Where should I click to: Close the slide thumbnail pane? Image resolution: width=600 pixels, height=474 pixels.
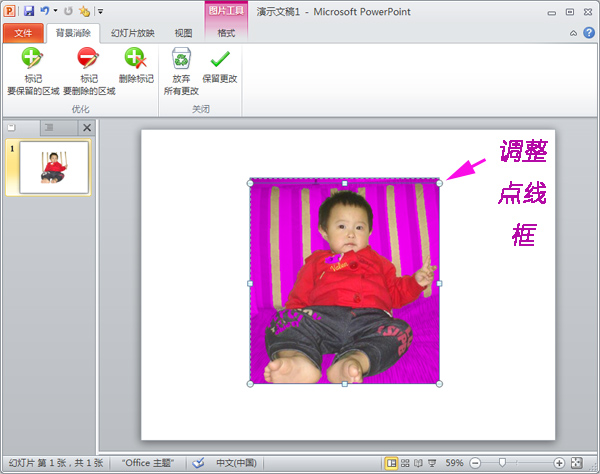pos(87,127)
